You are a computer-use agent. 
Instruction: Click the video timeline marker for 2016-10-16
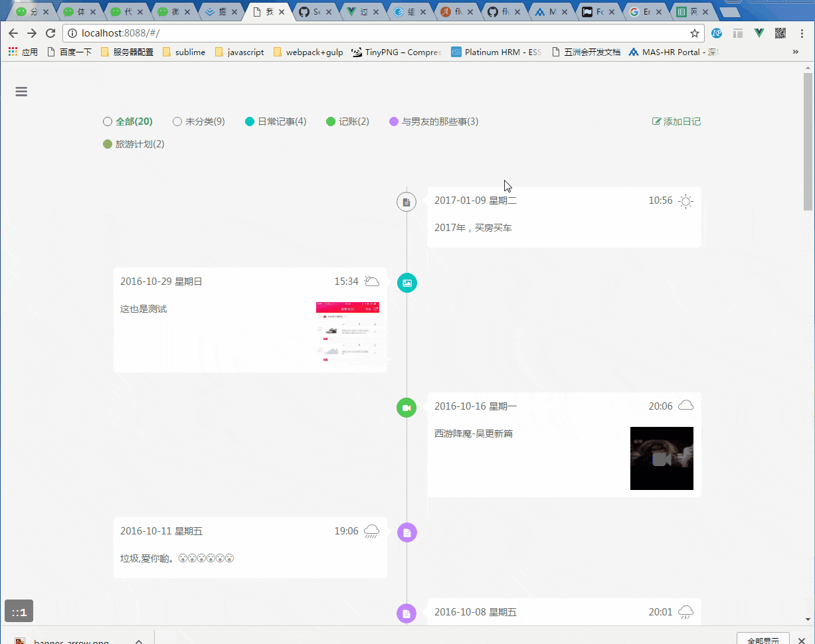pyautogui.click(x=407, y=407)
